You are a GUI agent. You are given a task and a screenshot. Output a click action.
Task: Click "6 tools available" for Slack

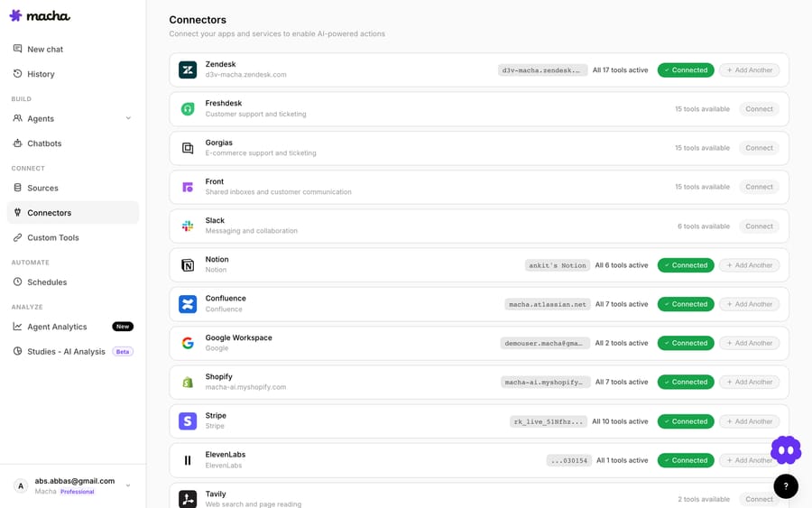click(703, 226)
